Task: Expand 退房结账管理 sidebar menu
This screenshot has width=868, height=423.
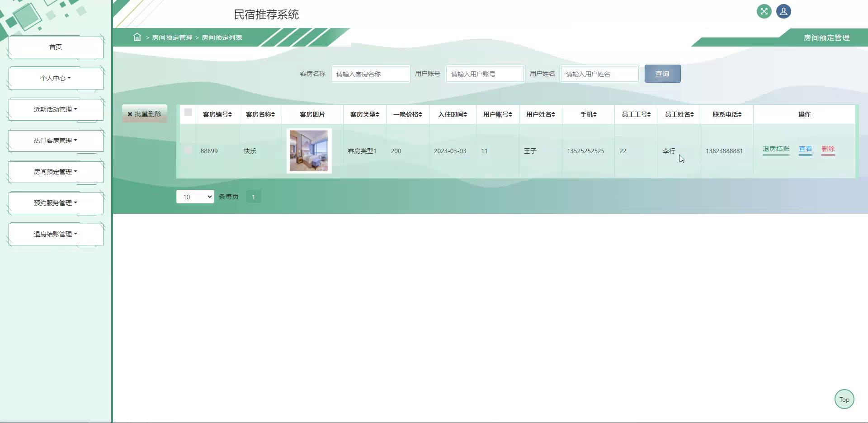Action: pyautogui.click(x=56, y=234)
